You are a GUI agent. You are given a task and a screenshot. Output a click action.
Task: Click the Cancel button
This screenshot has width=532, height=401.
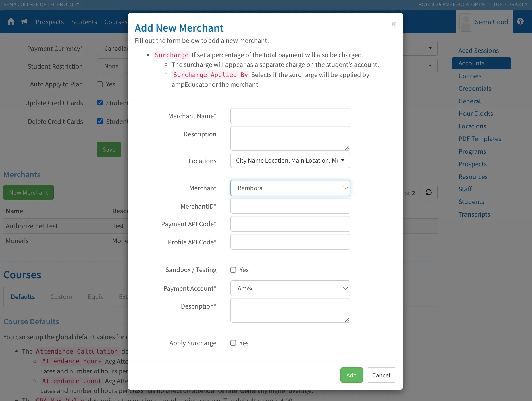tap(381, 375)
